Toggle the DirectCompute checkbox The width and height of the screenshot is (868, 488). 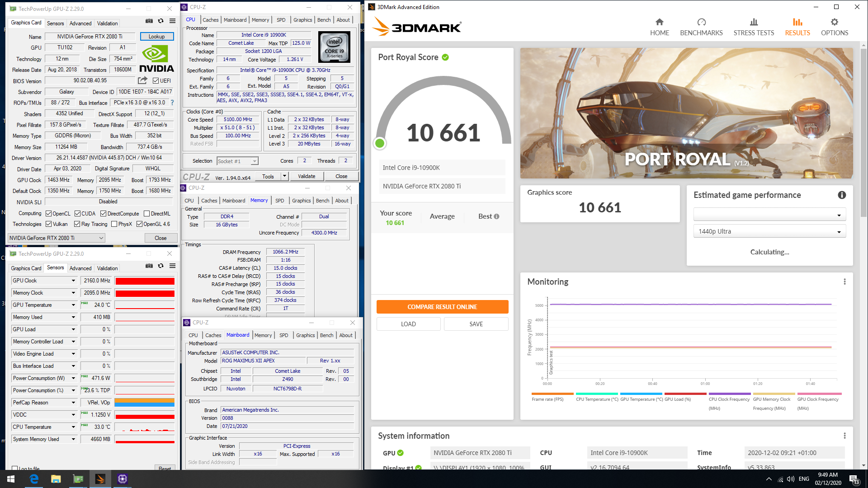pos(103,214)
